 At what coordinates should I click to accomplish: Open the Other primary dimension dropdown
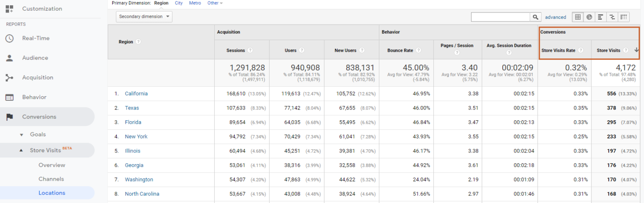(x=215, y=3)
